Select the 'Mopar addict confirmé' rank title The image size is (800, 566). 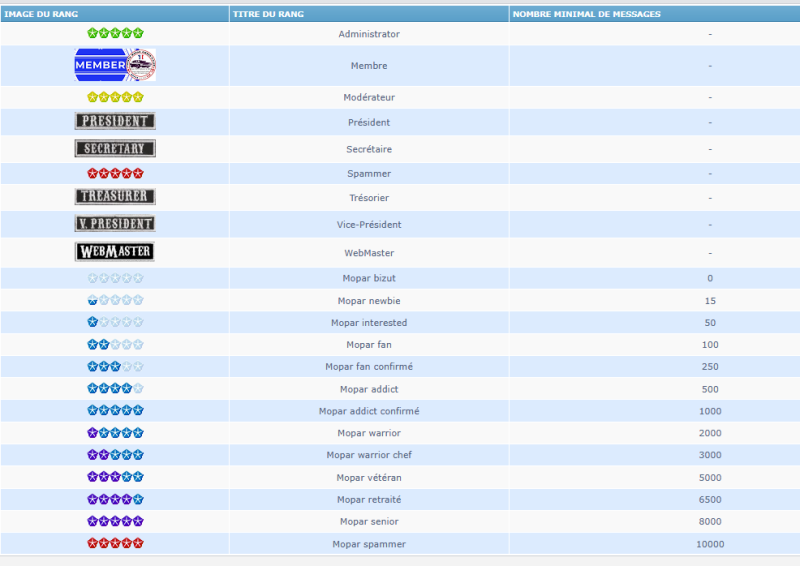(x=369, y=411)
